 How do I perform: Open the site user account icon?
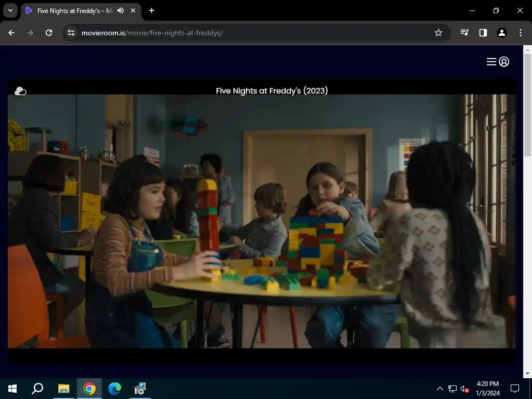(504, 62)
